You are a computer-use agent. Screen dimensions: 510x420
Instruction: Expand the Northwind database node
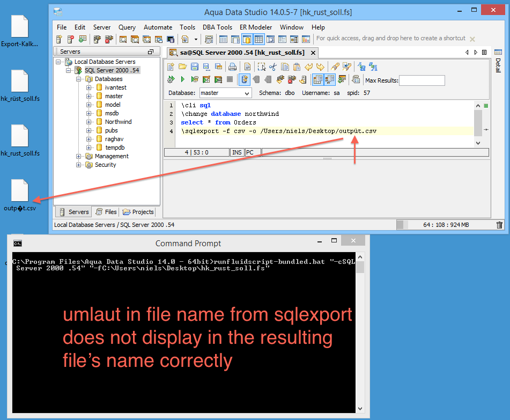pyautogui.click(x=88, y=122)
